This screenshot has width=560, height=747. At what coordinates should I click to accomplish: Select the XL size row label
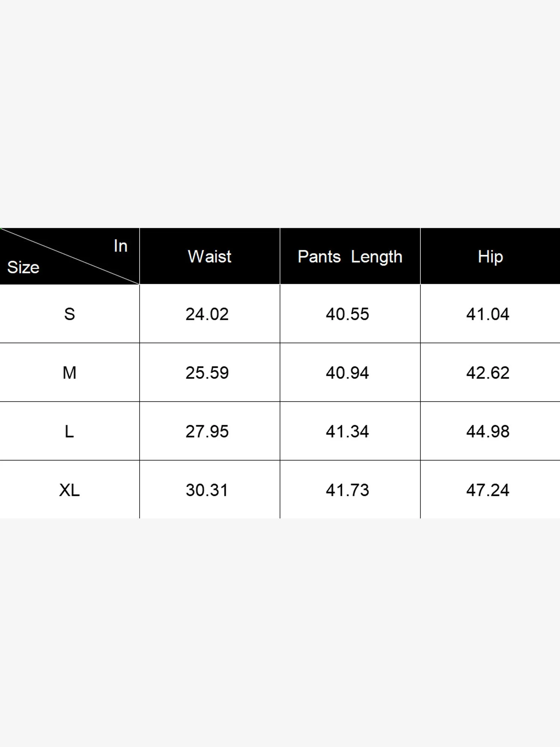tap(69, 490)
